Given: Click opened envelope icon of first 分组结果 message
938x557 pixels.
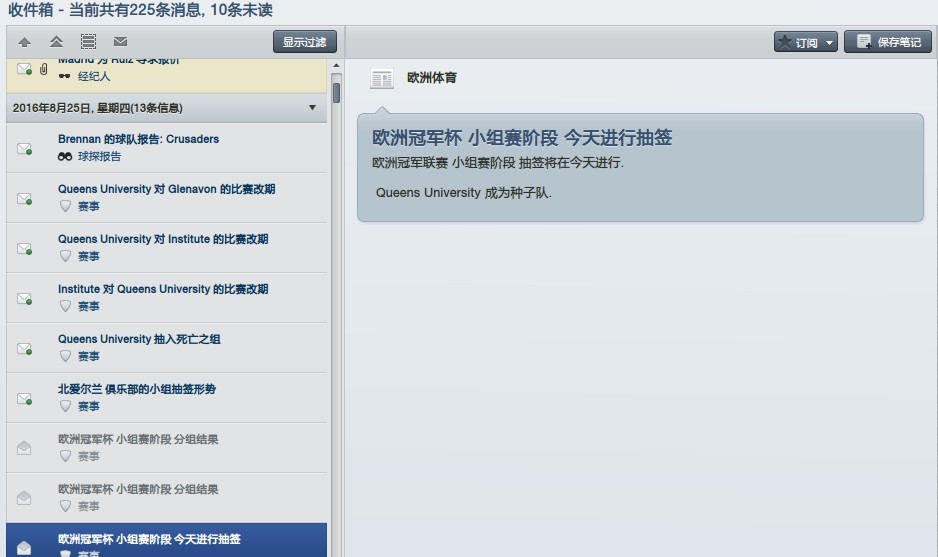Looking at the screenshot, I should point(24,448).
